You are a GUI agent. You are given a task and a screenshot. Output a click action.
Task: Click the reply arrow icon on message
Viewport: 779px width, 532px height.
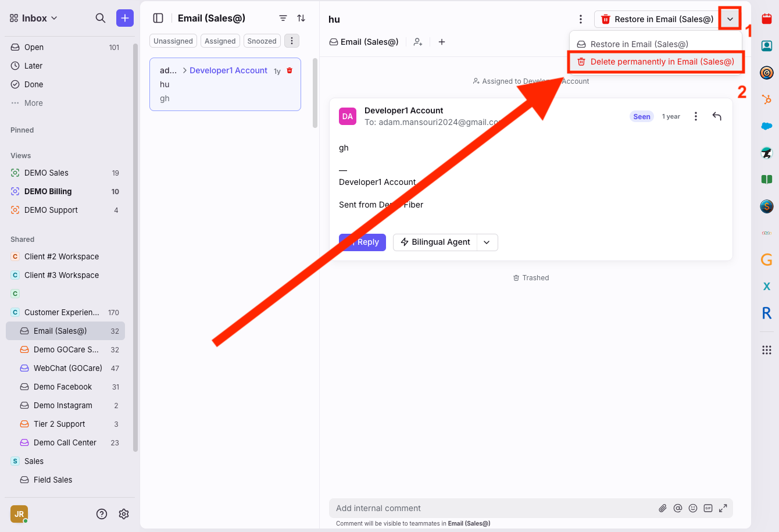click(x=717, y=116)
